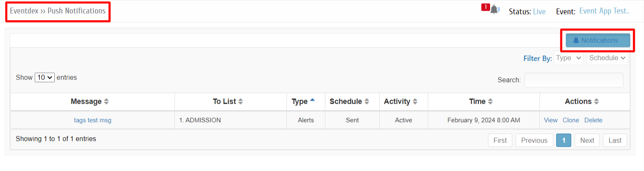Open the Schedule filter dropdown
Screen dimensions: 644x171
607,58
